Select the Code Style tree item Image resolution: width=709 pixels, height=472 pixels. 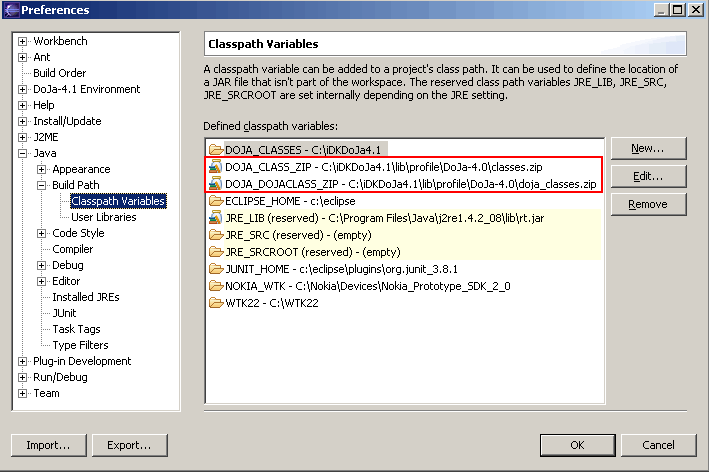click(78, 233)
